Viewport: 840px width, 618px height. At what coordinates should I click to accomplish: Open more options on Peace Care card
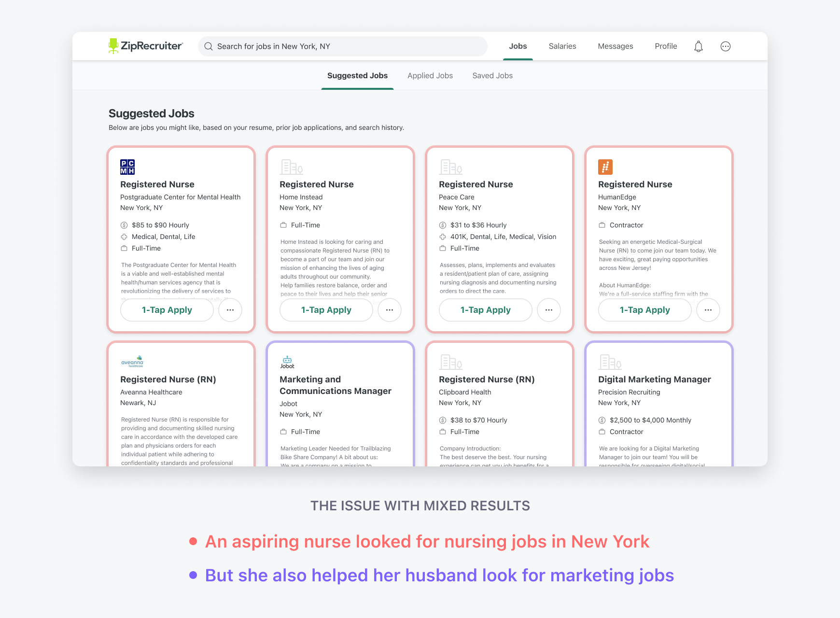pyautogui.click(x=549, y=310)
